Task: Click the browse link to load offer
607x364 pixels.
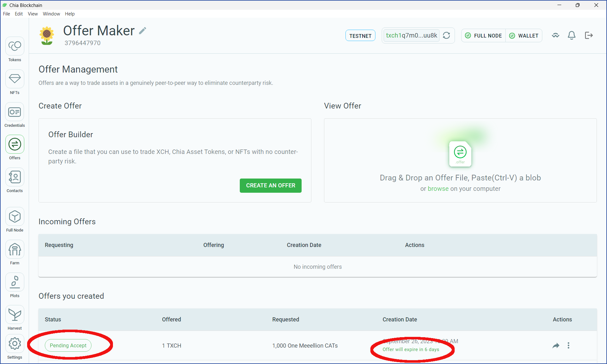Action: pos(438,189)
